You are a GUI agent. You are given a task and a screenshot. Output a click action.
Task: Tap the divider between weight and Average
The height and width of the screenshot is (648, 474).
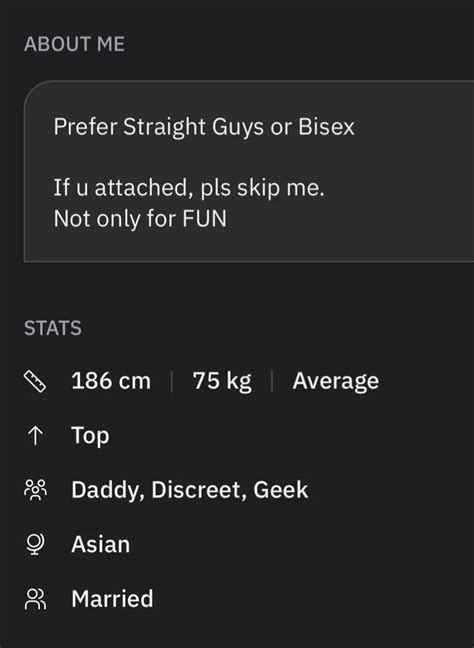pyautogui.click(x=272, y=381)
